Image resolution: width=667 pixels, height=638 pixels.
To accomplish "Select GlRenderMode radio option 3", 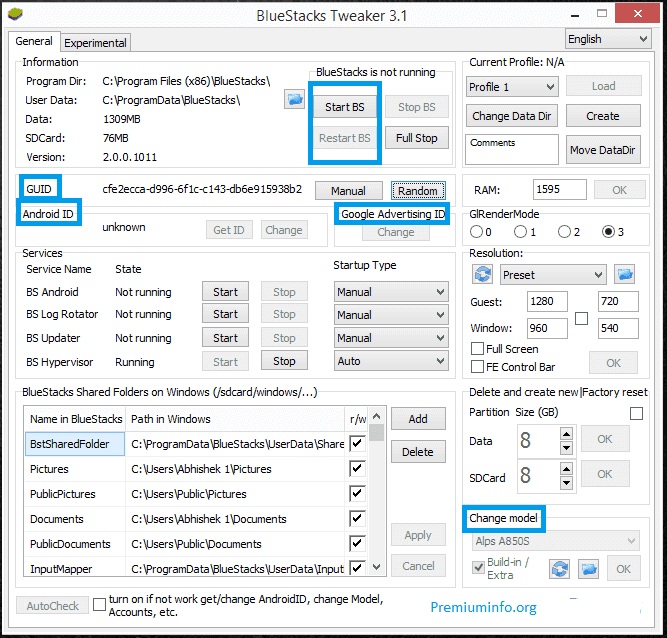I will [x=608, y=232].
